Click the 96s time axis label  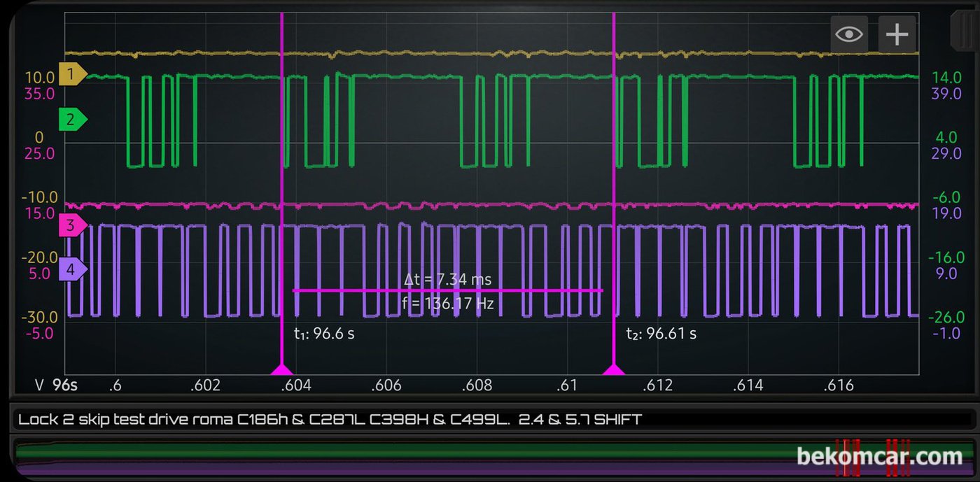(64, 385)
